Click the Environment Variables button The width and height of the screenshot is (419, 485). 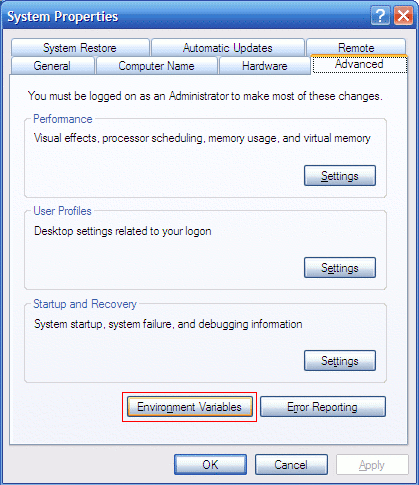[189, 407]
